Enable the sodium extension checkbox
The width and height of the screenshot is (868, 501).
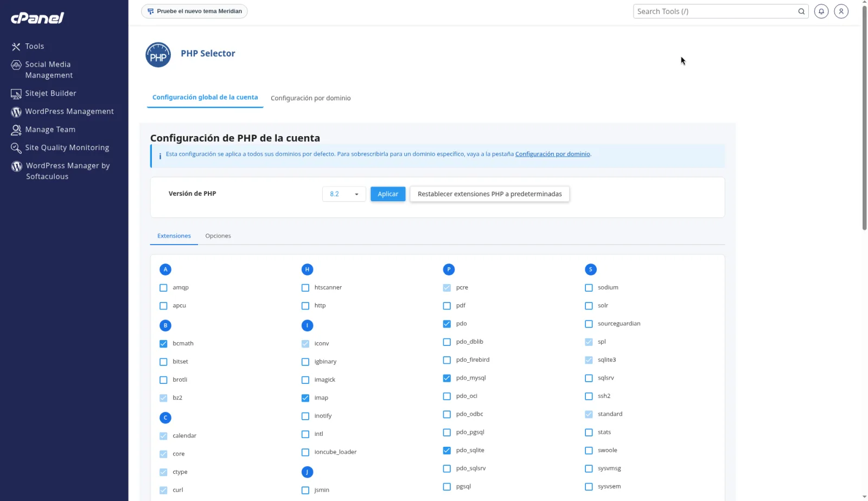tap(589, 288)
